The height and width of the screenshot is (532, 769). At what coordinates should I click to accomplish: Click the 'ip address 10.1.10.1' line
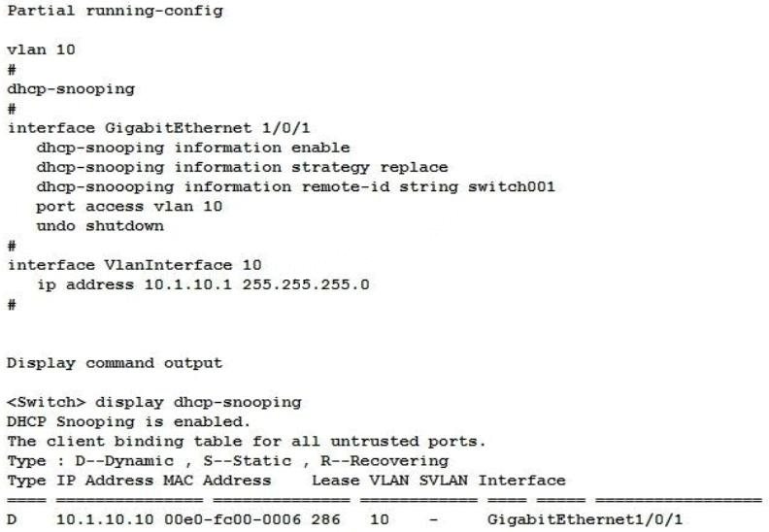coord(203,284)
